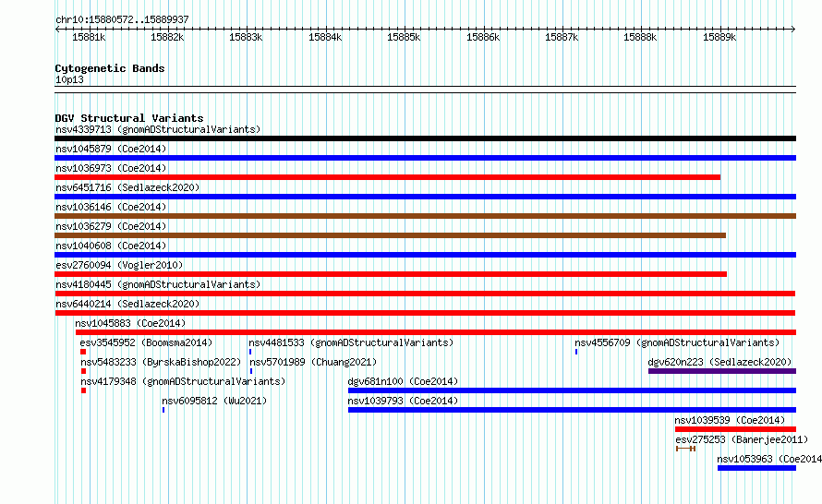Image resolution: width=822 pixels, height=504 pixels.
Task: Click small red nsv4179348 variant marker
Action: pos(83,390)
